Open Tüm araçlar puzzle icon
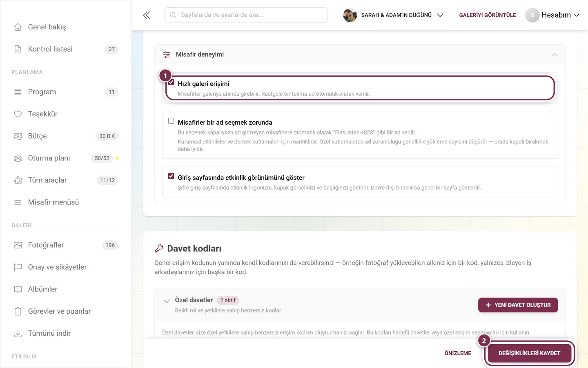This screenshot has width=588, height=368. point(18,180)
